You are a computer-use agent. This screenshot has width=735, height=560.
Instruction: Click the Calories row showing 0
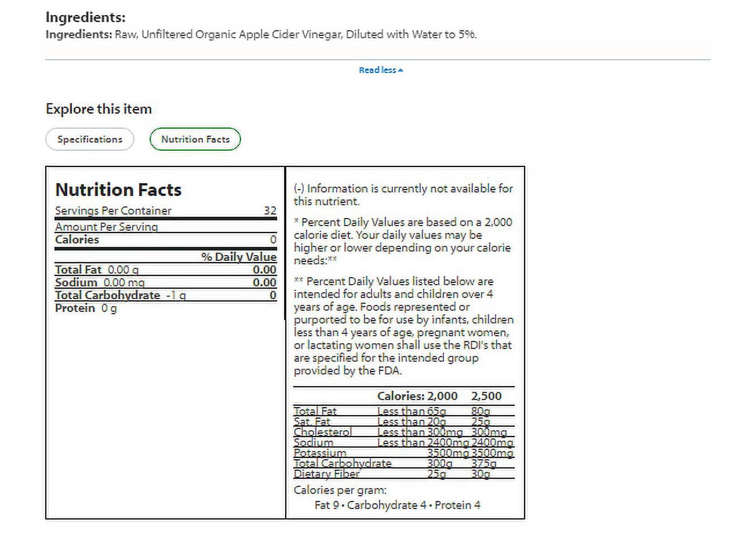point(166,239)
